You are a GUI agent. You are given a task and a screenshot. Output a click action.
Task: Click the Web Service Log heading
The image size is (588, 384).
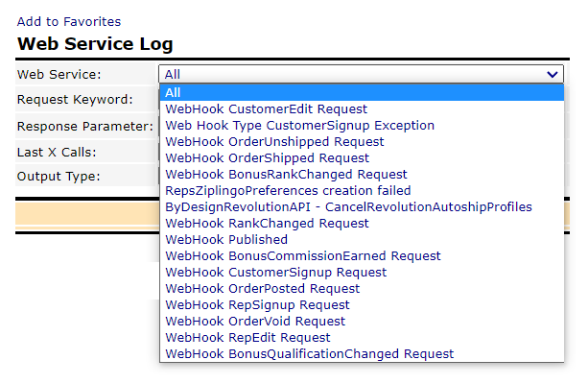[x=95, y=44]
